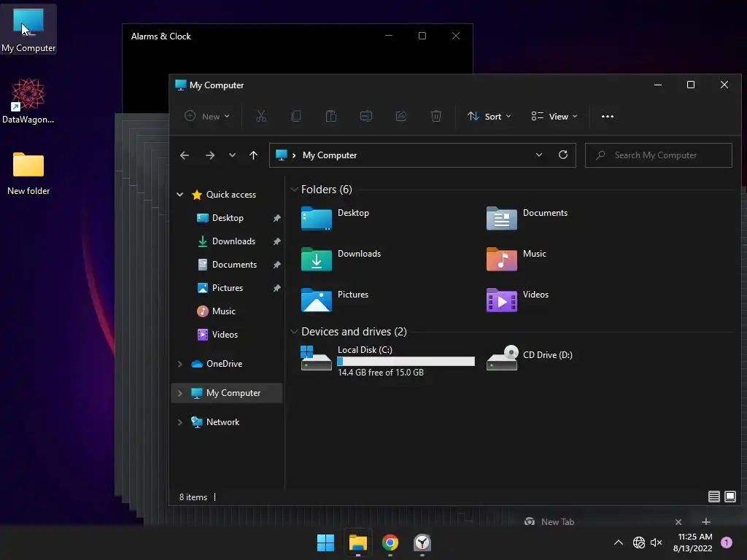Open the New dropdown button

pos(208,116)
